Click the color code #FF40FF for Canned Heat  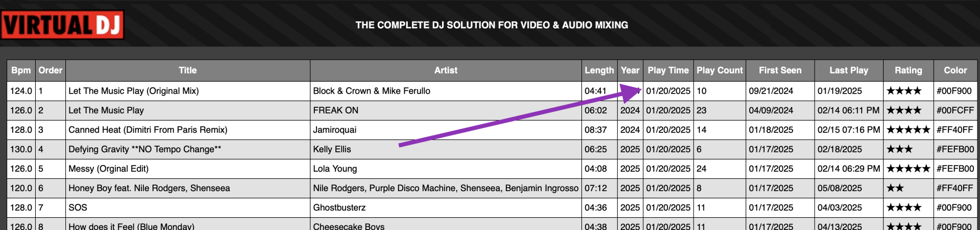pos(954,130)
